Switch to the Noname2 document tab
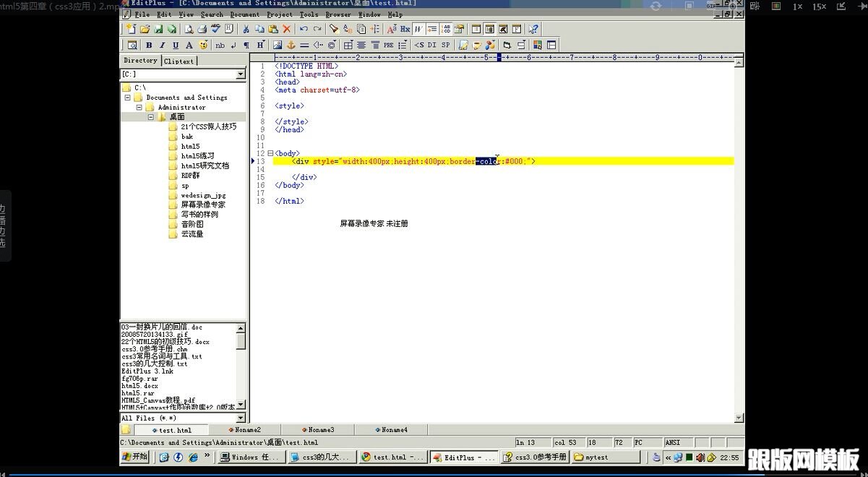868x477 pixels. point(244,430)
